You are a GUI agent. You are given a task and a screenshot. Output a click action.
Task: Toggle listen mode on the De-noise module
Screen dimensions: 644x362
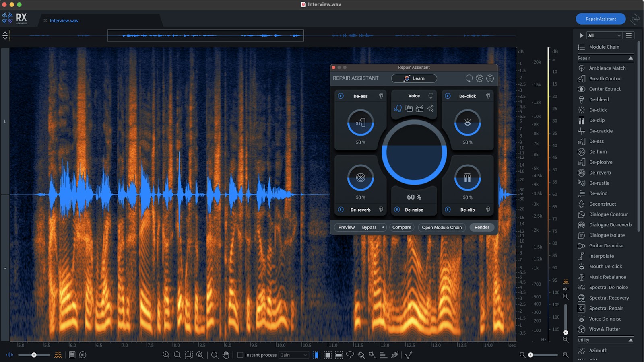[x=431, y=210]
